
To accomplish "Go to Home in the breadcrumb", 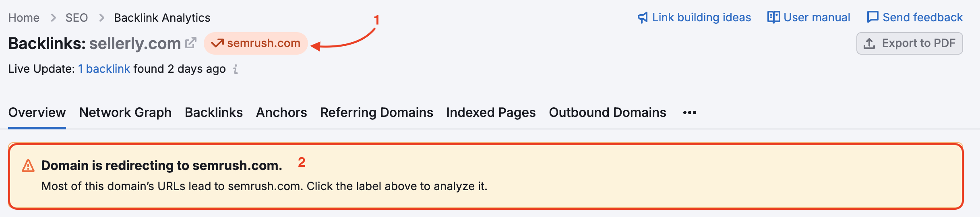I will 24,18.
